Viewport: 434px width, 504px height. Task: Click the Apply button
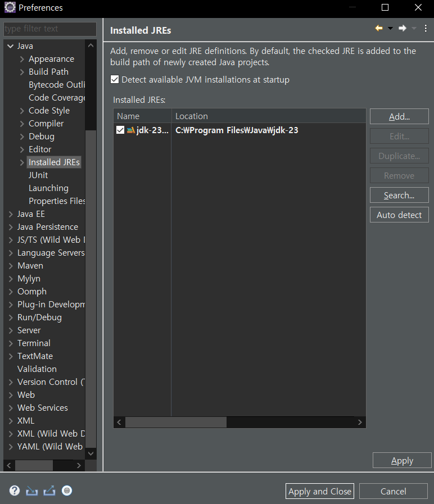tap(402, 461)
